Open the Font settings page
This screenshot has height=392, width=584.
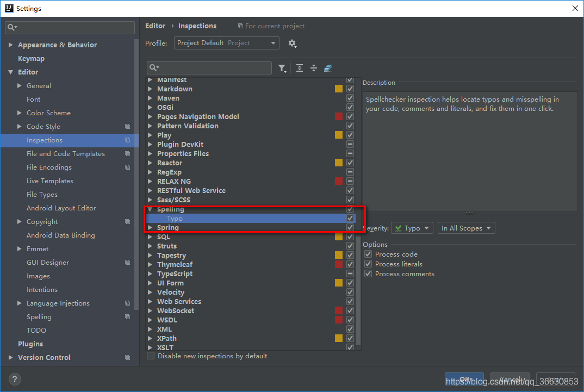pyautogui.click(x=34, y=99)
